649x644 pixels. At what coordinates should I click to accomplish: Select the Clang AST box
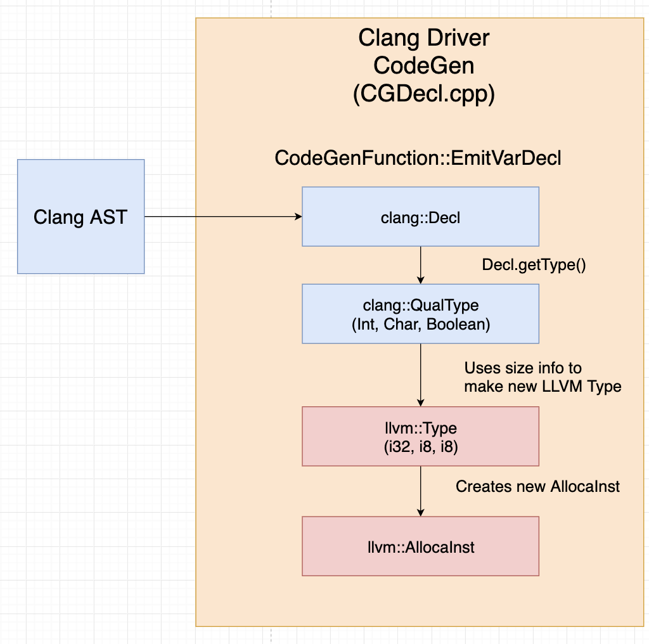click(x=80, y=217)
